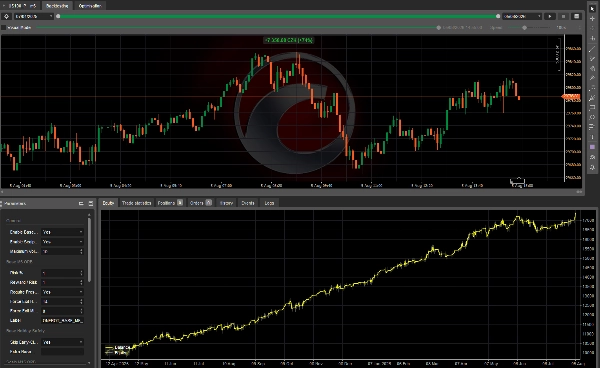Toggle the Visual Mode checkbox

pos(4,28)
